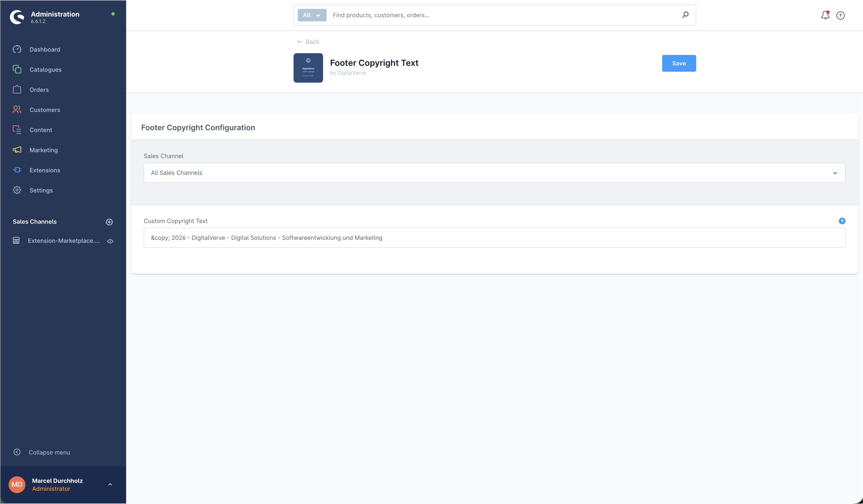Click the Collapse menu arrow icon
This screenshot has width=863, height=504.
pyautogui.click(x=17, y=452)
